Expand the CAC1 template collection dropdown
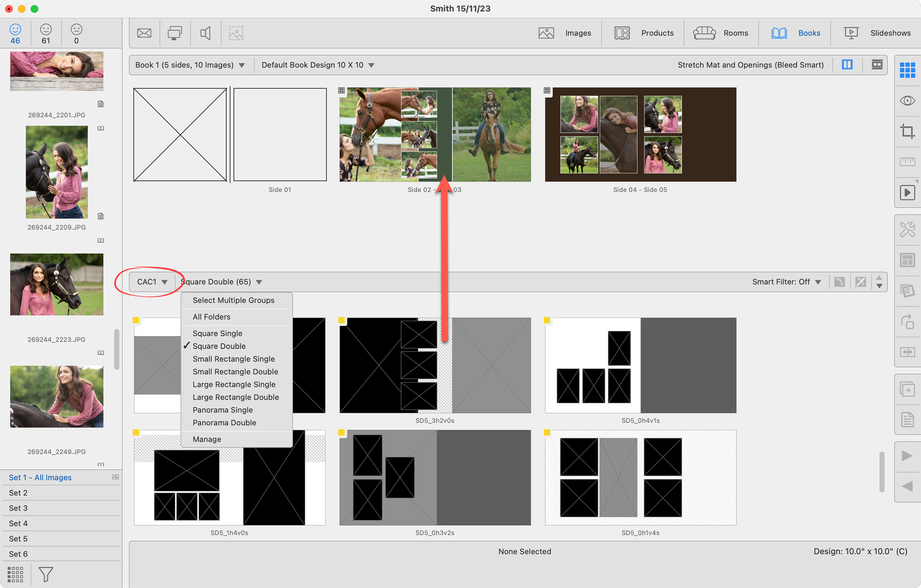The height and width of the screenshot is (588, 921). (x=152, y=282)
